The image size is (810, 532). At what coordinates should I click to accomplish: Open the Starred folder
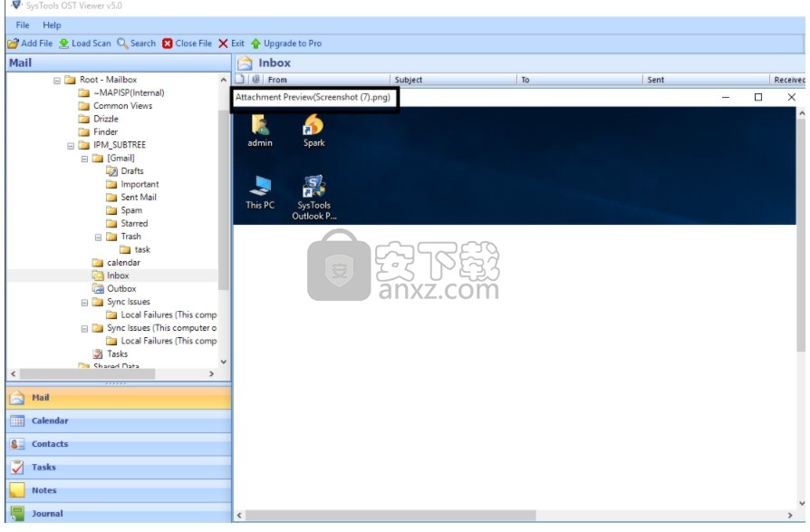pos(127,224)
